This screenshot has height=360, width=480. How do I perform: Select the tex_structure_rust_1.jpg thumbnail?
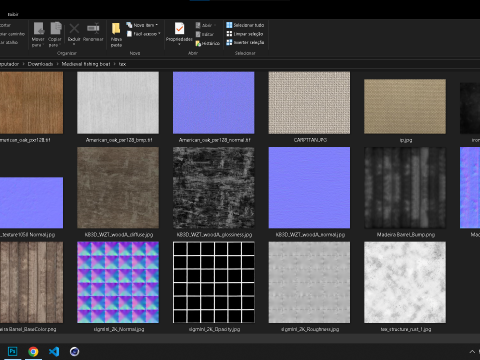click(x=405, y=282)
